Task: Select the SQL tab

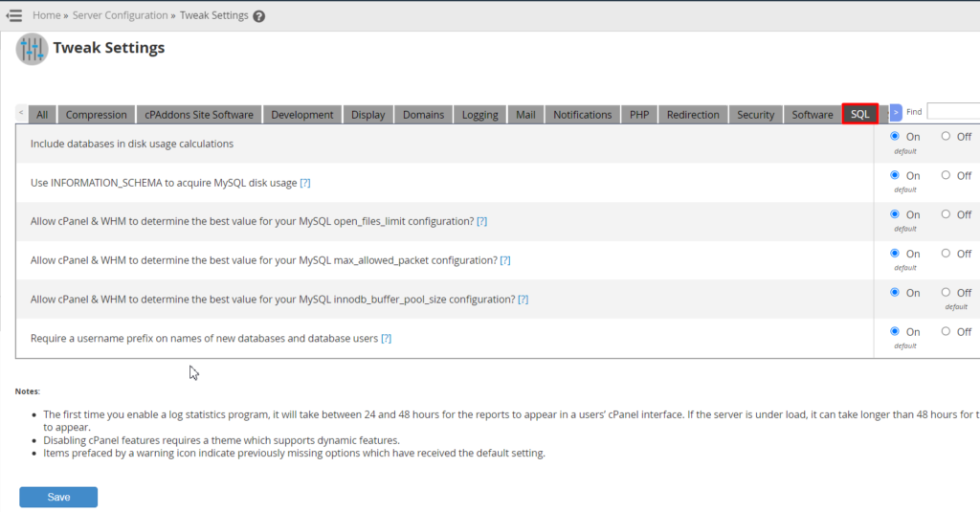Action: (860, 114)
